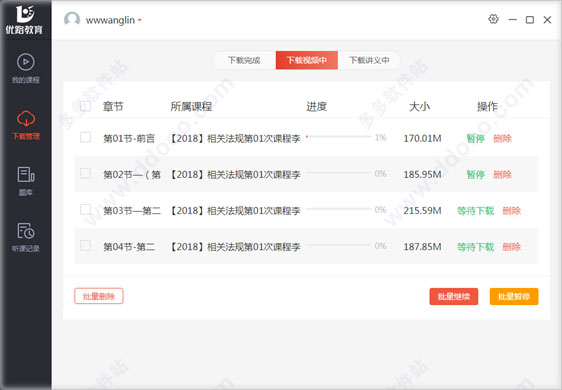Click the wwwanglin username

pos(110,20)
